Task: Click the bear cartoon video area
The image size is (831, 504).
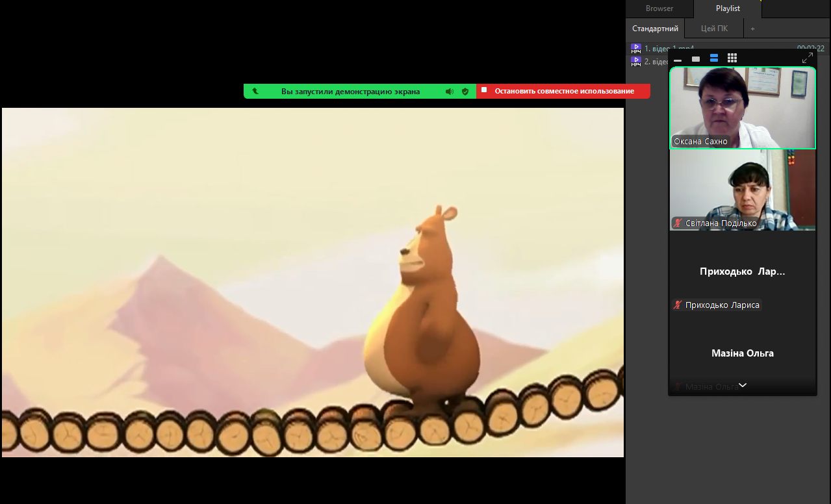Action: click(313, 282)
